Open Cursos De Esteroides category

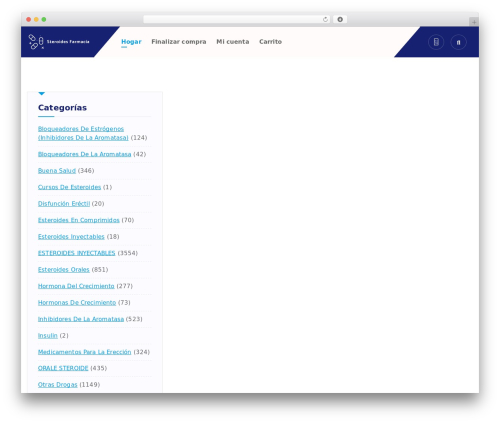69,187
